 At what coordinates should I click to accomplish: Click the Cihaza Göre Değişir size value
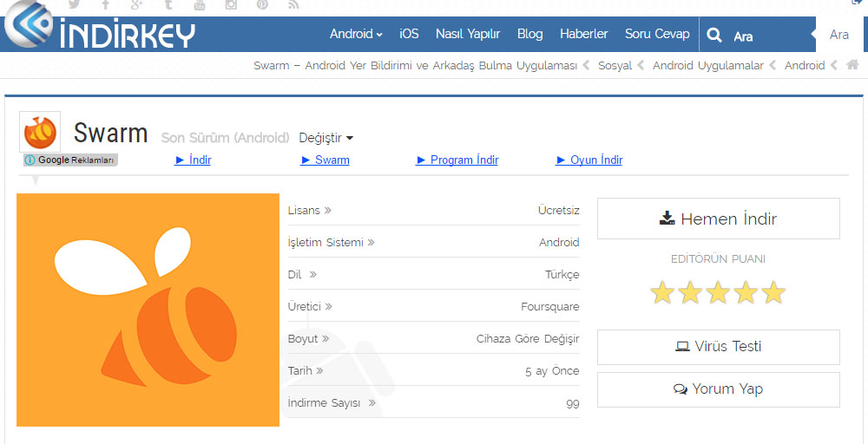point(528,338)
